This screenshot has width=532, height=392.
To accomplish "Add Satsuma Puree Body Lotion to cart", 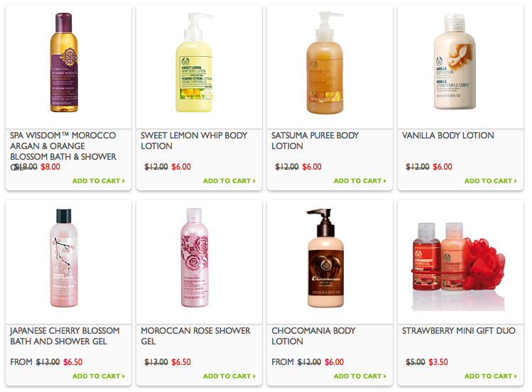I will (359, 181).
